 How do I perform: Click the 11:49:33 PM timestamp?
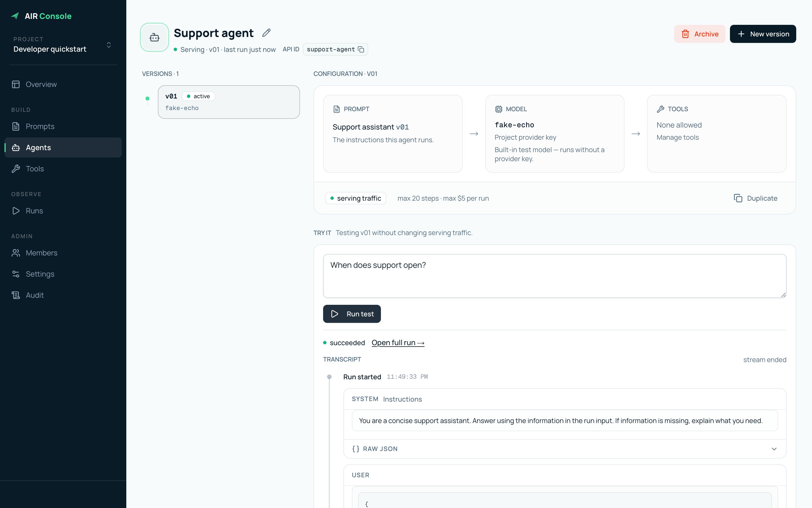[x=407, y=377]
